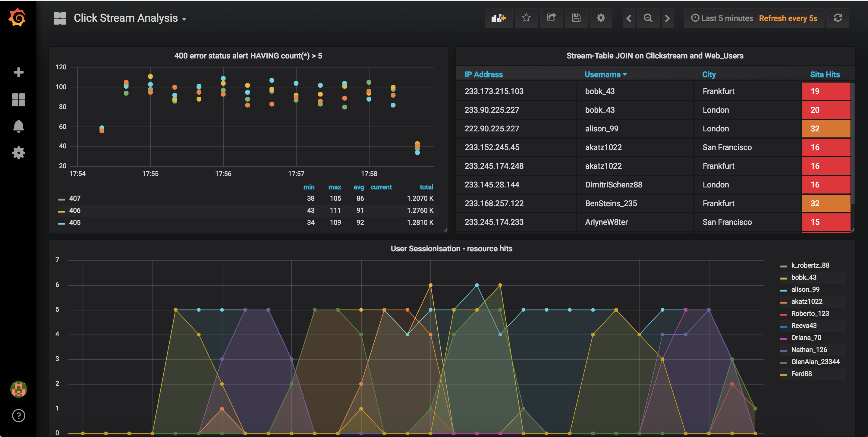868x437 pixels.
Task: Click Site Hits 20 cell for 233.90.225.227
Action: click(826, 110)
